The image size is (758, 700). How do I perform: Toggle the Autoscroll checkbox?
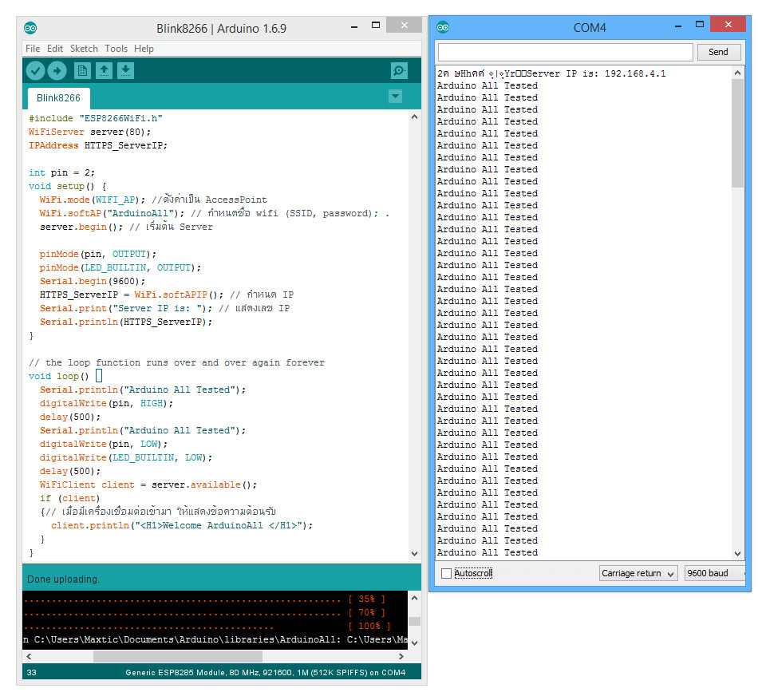tap(446, 573)
